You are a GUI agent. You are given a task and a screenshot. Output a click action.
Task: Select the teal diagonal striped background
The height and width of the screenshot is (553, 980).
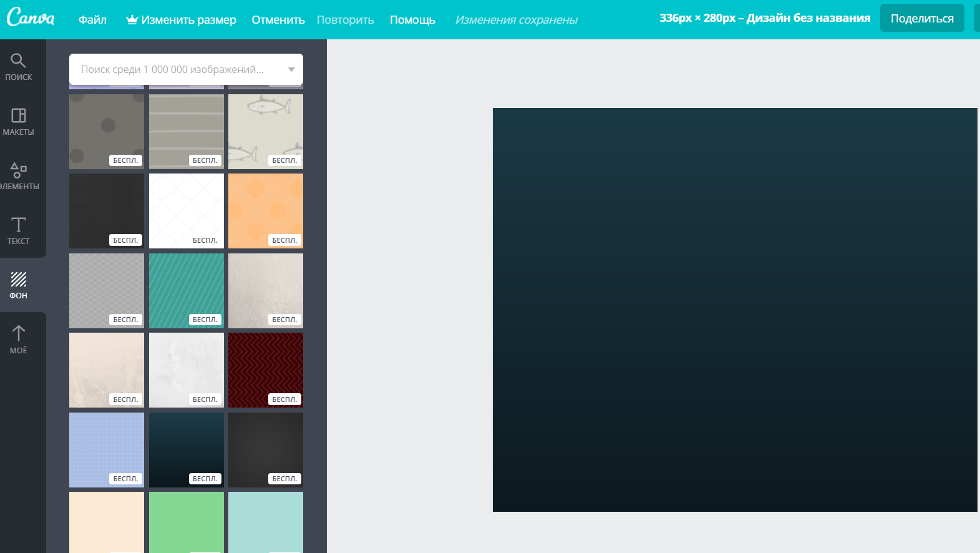click(x=186, y=290)
